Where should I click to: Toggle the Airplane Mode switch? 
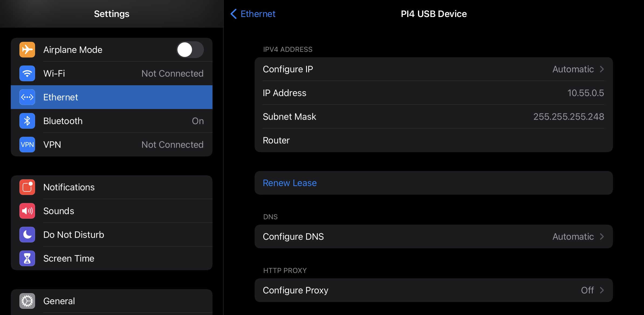pos(190,50)
